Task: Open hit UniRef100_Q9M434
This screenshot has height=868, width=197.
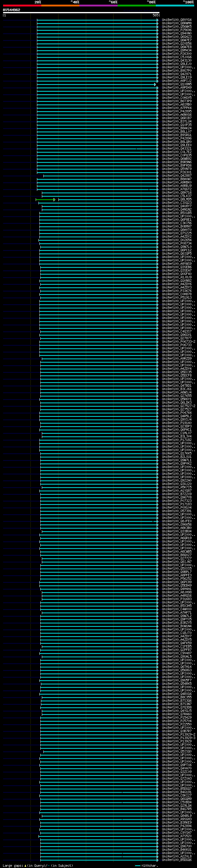Action: [177, 50]
